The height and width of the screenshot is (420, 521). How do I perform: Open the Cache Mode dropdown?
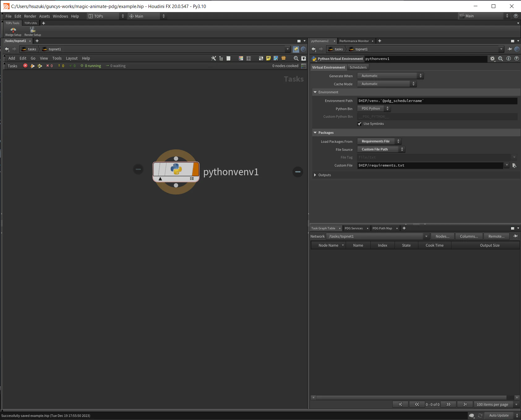[387, 84]
